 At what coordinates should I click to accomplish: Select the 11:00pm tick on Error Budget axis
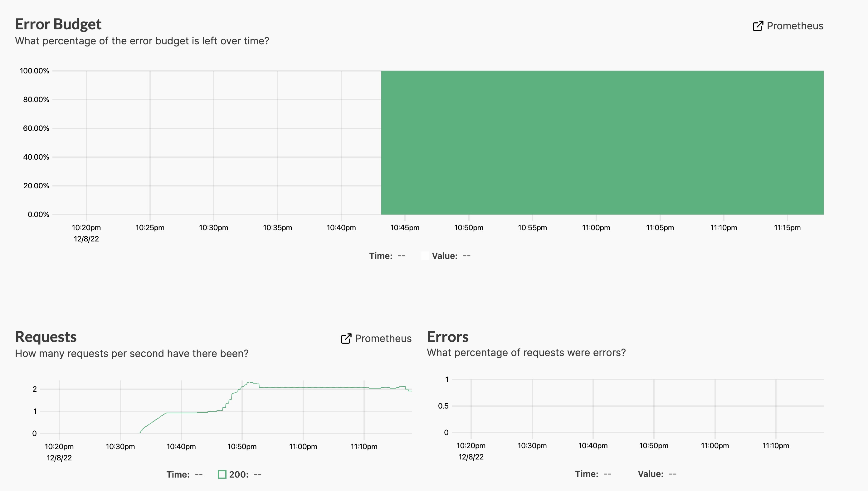pos(596,228)
